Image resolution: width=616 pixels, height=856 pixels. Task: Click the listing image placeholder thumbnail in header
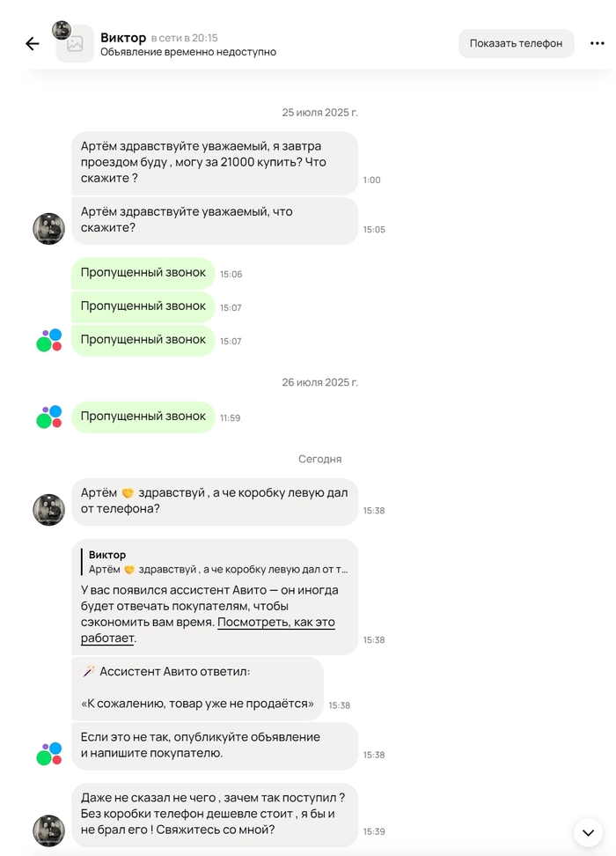pos(76,44)
